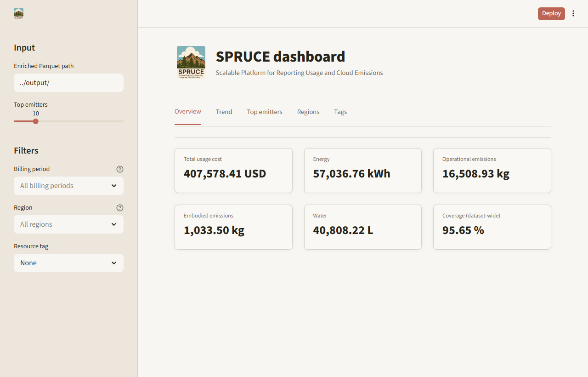The width and height of the screenshot is (588, 377).
Task: Open the Resource tag dropdown
Action: 68,263
